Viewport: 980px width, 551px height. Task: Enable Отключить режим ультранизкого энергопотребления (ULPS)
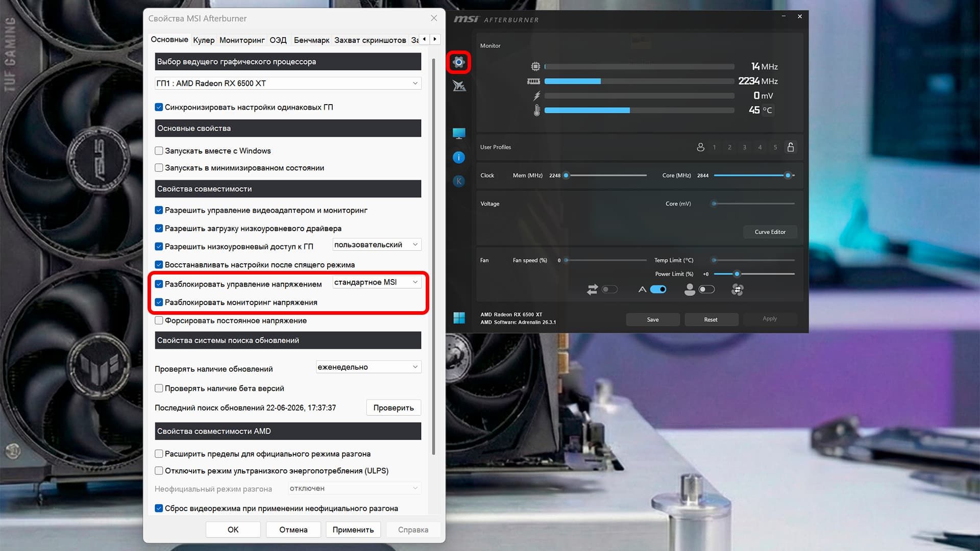point(159,470)
